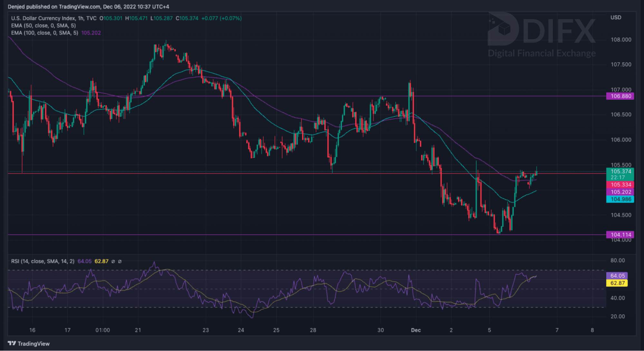This screenshot has height=351, width=644.
Task: Click the TradingView logo at bottom left
Action: pyautogui.click(x=28, y=344)
